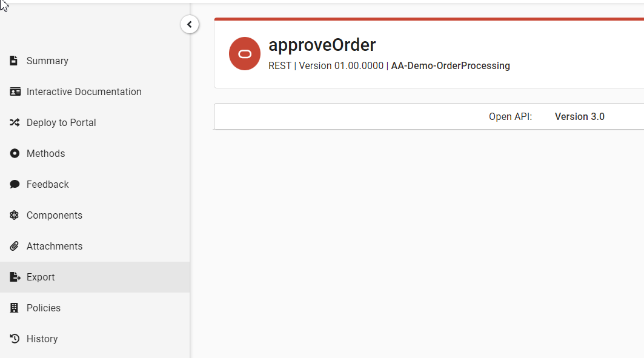644x358 pixels.
Task: Open the AA-Demo-OrderProcessing link
Action: coord(451,65)
